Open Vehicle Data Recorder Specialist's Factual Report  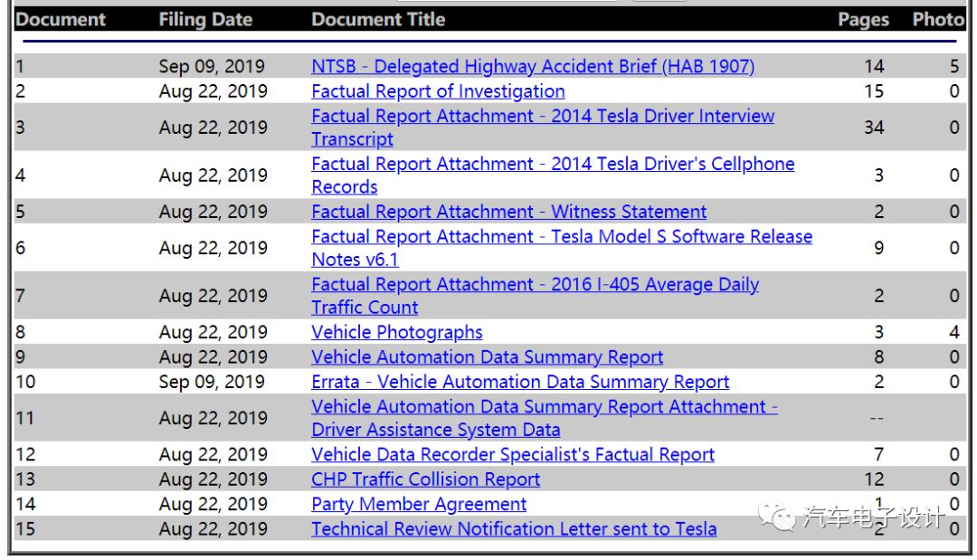click(x=513, y=455)
